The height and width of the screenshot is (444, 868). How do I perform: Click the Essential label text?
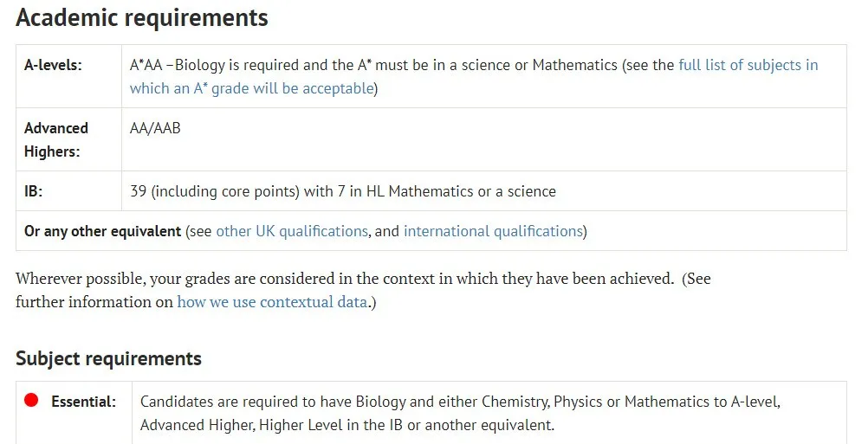(x=83, y=402)
